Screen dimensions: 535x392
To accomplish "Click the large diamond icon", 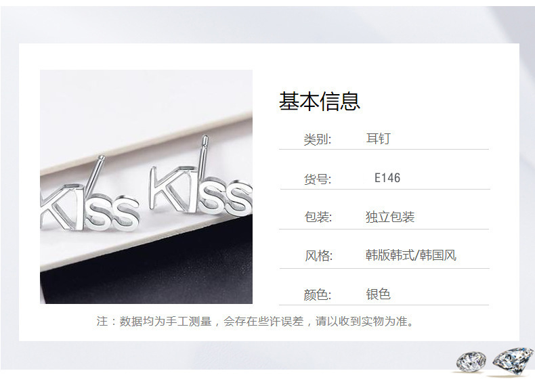I will coord(513,361).
